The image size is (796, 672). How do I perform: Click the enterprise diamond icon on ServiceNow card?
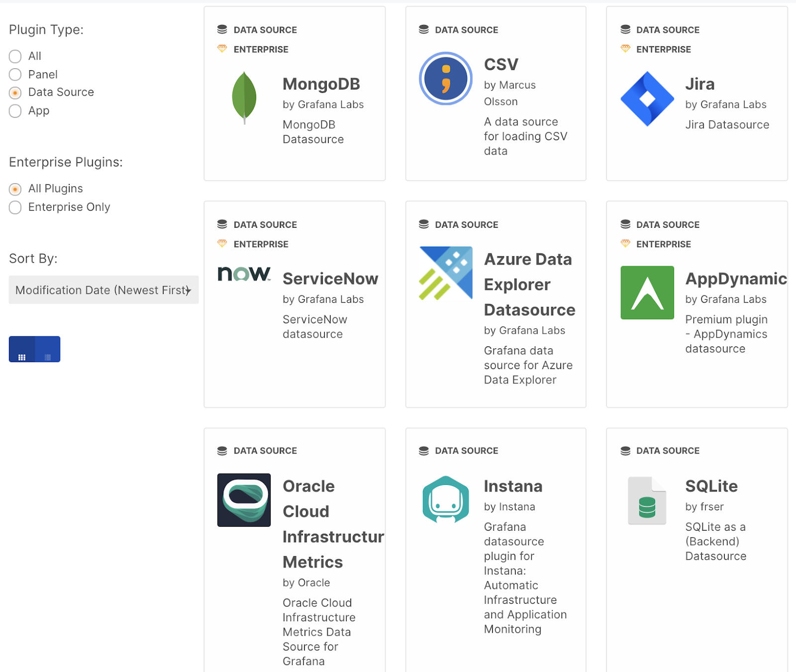pos(222,244)
